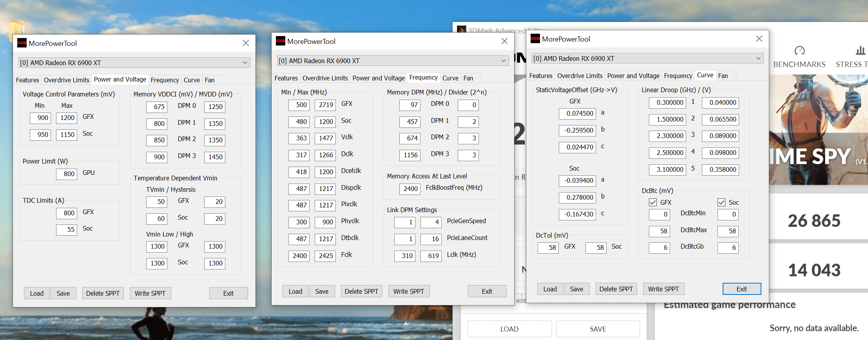Image resolution: width=868 pixels, height=340 pixels.
Task: Click Write SPPT in middle window
Action: 409,291
